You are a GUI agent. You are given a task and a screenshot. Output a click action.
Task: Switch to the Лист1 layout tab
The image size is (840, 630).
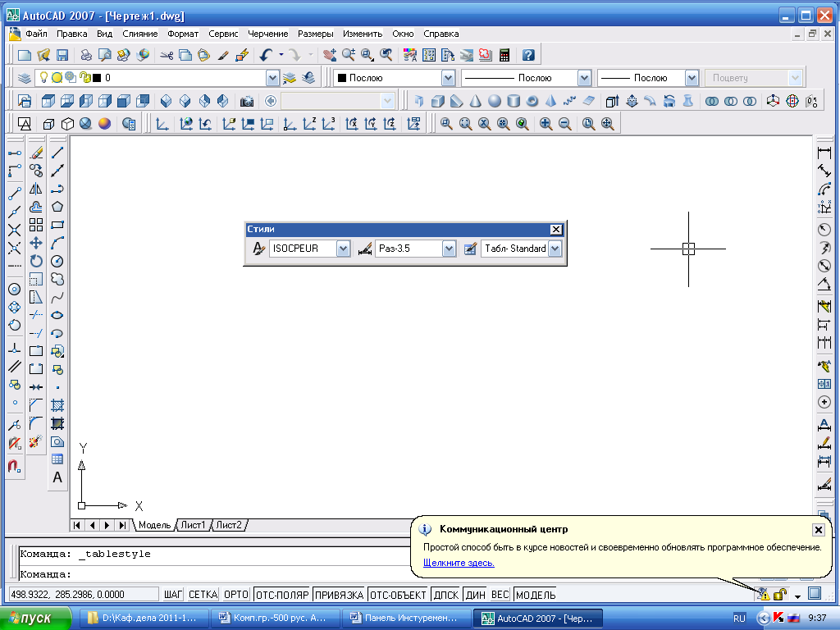pos(193,525)
